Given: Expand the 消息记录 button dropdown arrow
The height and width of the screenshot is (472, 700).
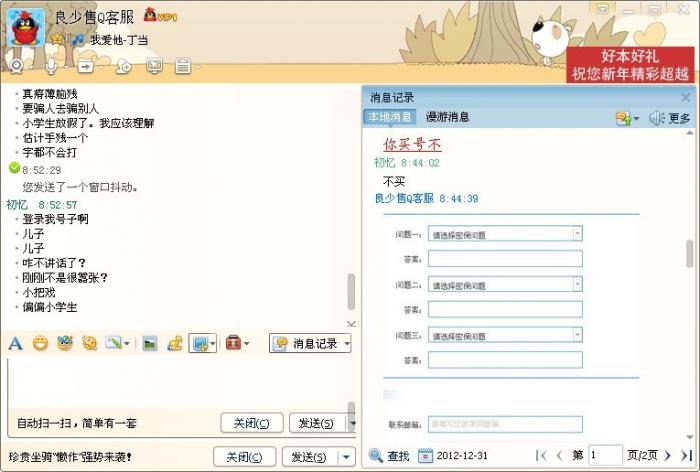Looking at the screenshot, I should (347, 343).
